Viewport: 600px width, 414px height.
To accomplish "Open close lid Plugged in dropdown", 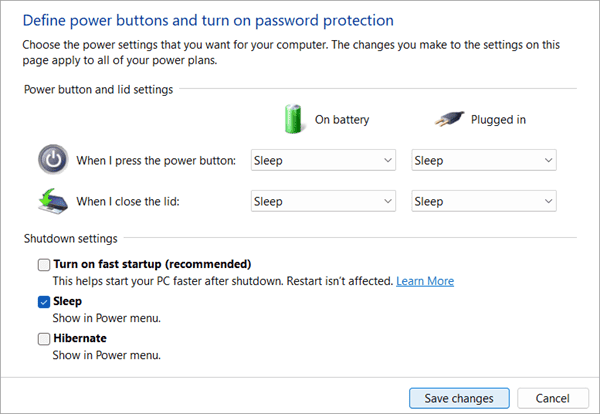I will [484, 201].
